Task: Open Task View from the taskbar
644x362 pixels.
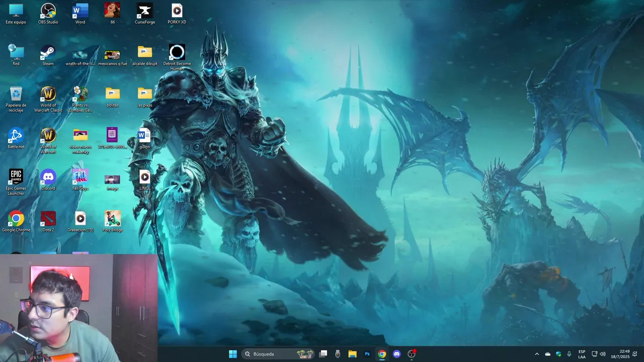Action: pos(324,354)
